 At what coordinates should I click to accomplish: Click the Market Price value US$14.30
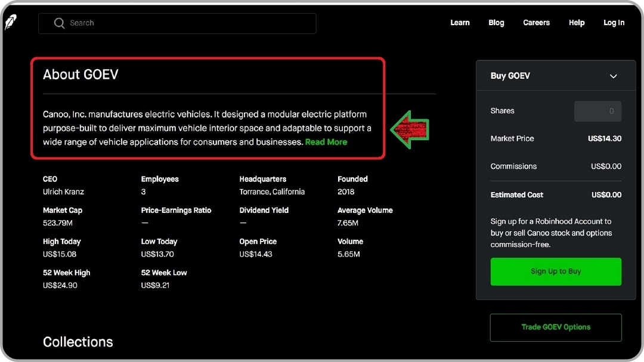(x=605, y=138)
